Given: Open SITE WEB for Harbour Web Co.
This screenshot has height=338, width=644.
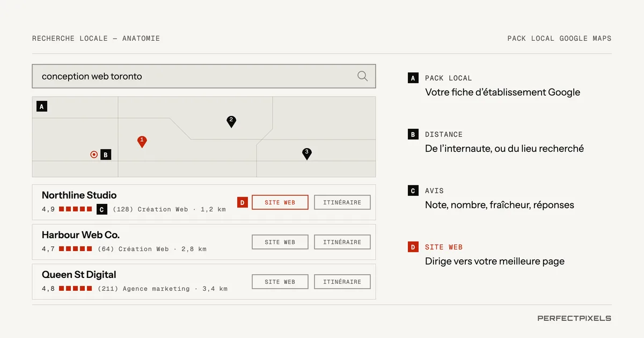Looking at the screenshot, I should point(280,242).
